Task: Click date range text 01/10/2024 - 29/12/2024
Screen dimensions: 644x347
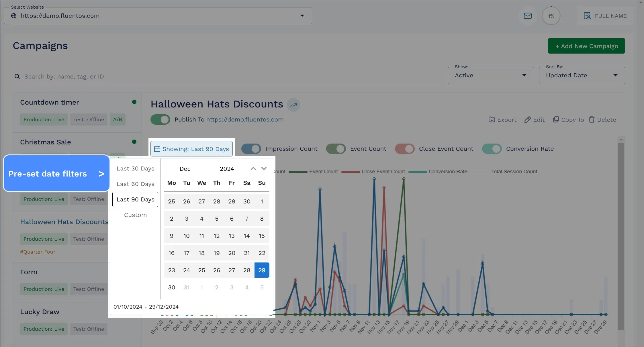Action: (146, 307)
